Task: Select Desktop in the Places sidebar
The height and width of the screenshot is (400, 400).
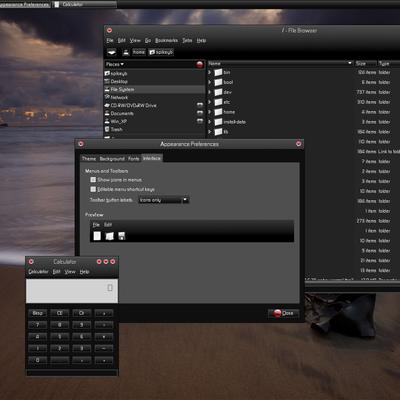Action: [x=154, y=81]
